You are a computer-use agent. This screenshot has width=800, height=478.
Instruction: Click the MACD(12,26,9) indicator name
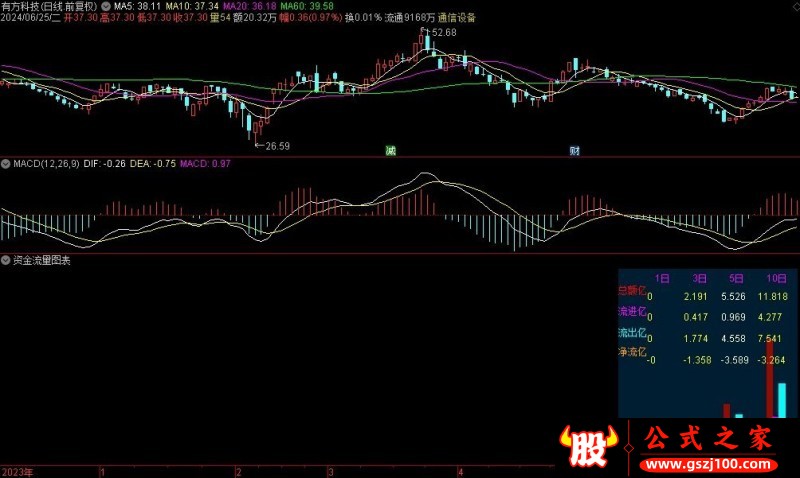tap(44, 162)
